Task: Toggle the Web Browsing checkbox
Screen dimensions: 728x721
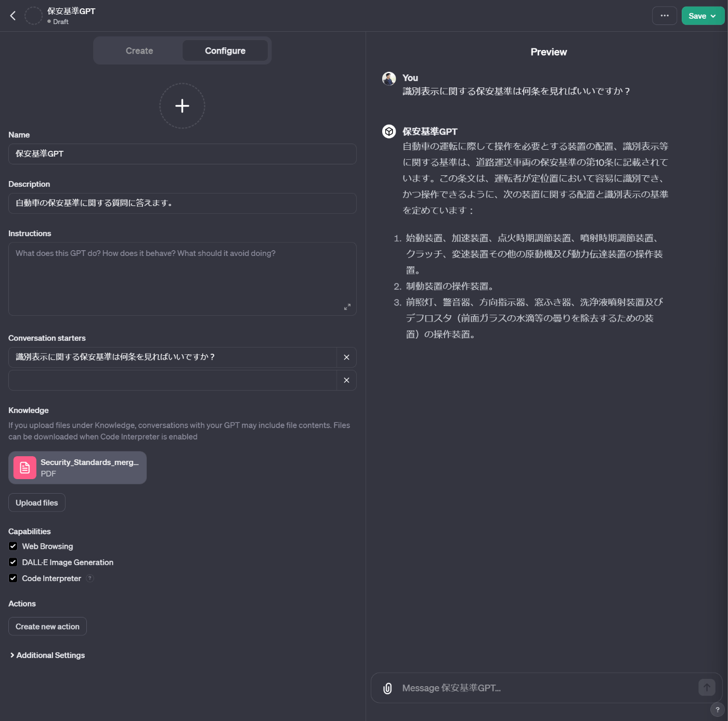Action: click(x=13, y=546)
